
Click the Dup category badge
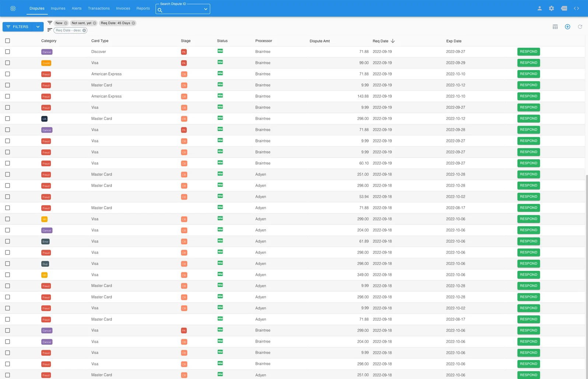(x=45, y=264)
